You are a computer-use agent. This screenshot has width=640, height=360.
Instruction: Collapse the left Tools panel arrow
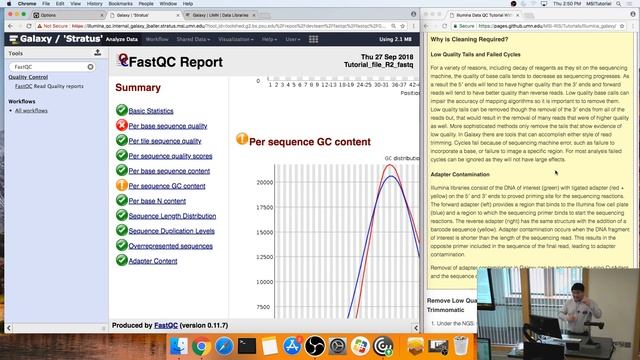point(9,328)
